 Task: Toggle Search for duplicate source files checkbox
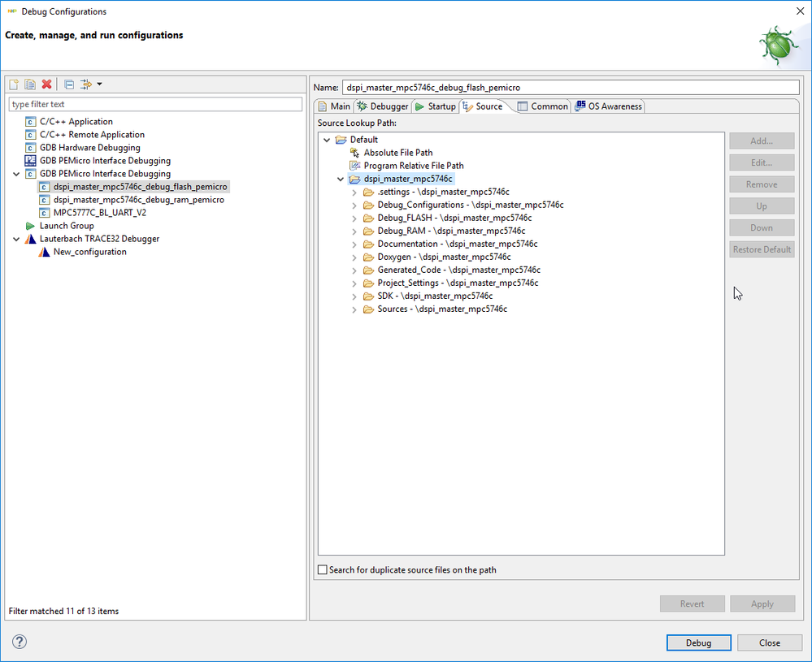pyautogui.click(x=323, y=570)
